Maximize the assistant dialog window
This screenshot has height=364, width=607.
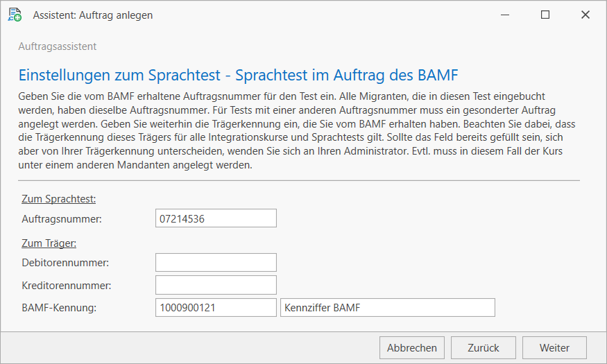545,15
